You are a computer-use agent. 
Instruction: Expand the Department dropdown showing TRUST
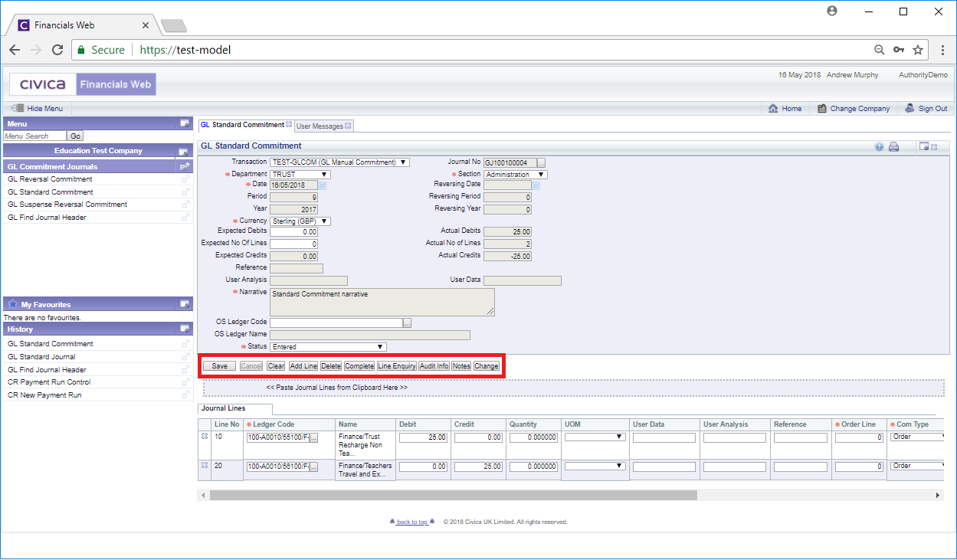[300, 175]
